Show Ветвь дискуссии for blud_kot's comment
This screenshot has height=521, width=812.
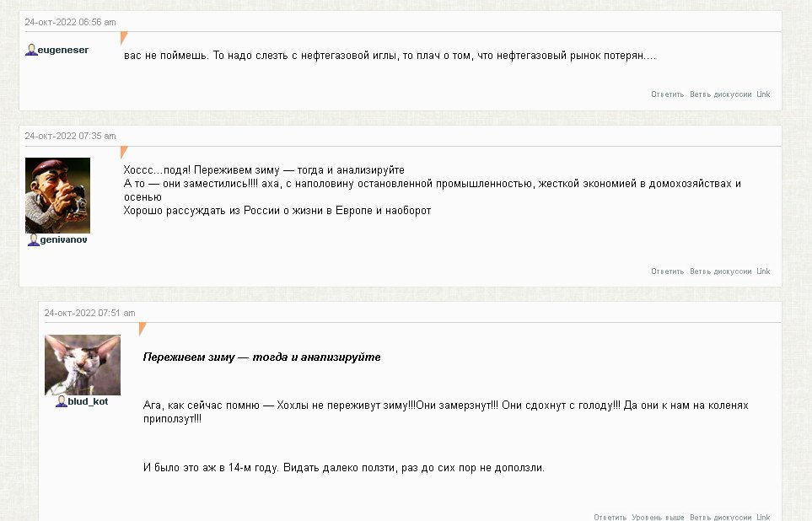(720, 517)
